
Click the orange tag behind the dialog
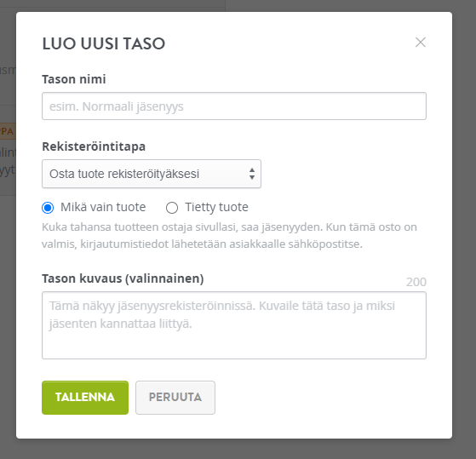click(8, 131)
